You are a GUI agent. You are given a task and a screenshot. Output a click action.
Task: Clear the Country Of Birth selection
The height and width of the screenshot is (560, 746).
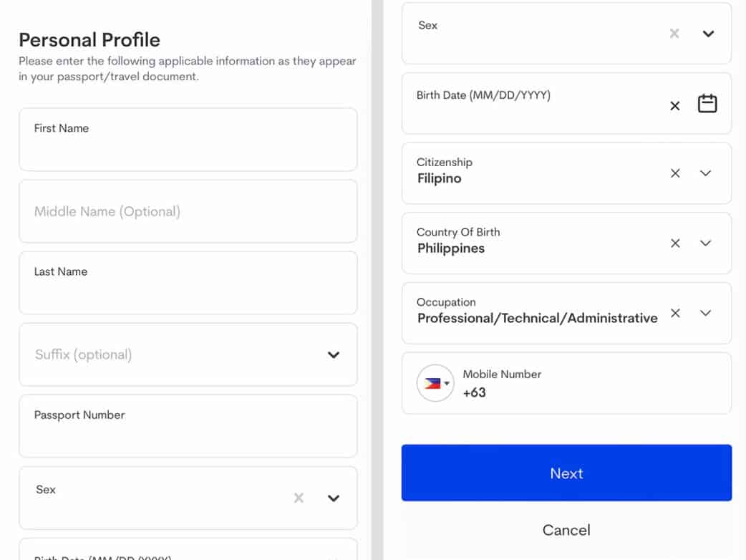[x=674, y=243]
